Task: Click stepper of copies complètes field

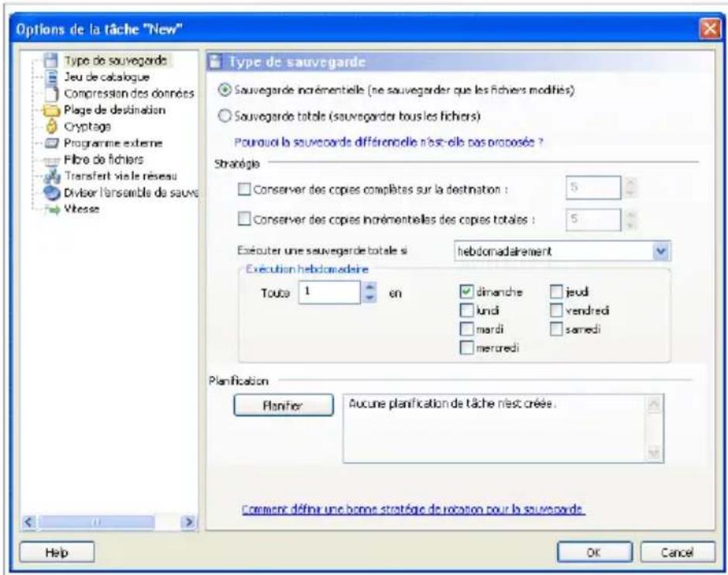Action: [x=630, y=188]
